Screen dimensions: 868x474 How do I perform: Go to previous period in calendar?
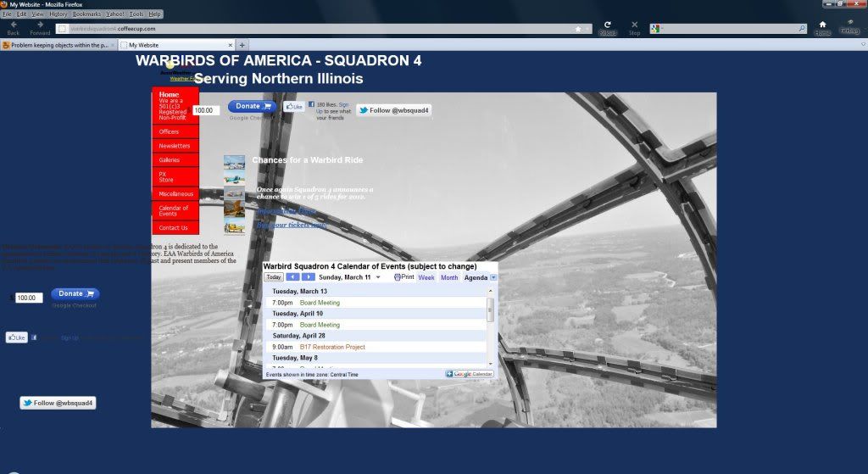pyautogui.click(x=292, y=277)
